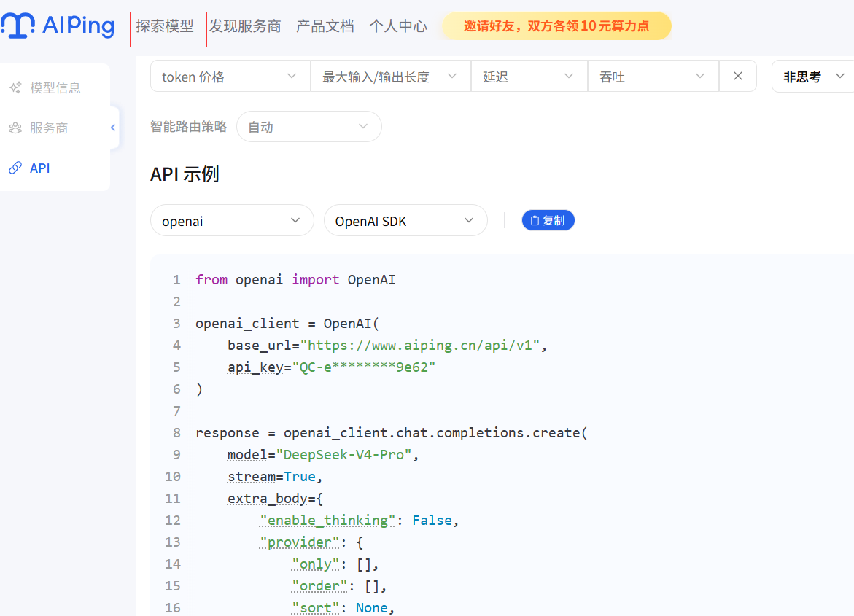Select 服务商 in the sidebar
The height and width of the screenshot is (616, 854).
pos(49,128)
